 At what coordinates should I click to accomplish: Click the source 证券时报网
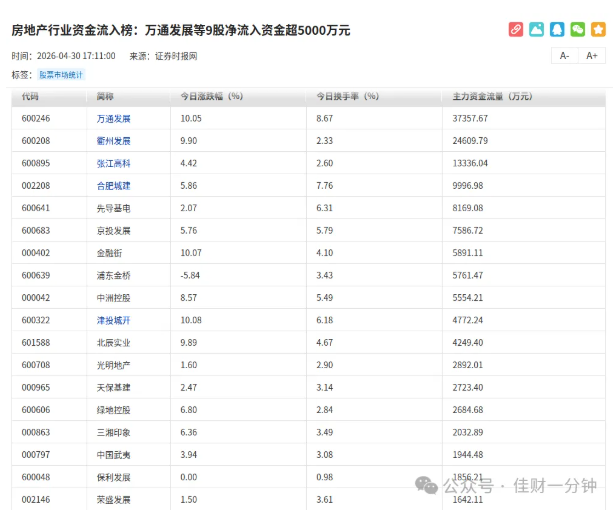pyautogui.click(x=176, y=56)
